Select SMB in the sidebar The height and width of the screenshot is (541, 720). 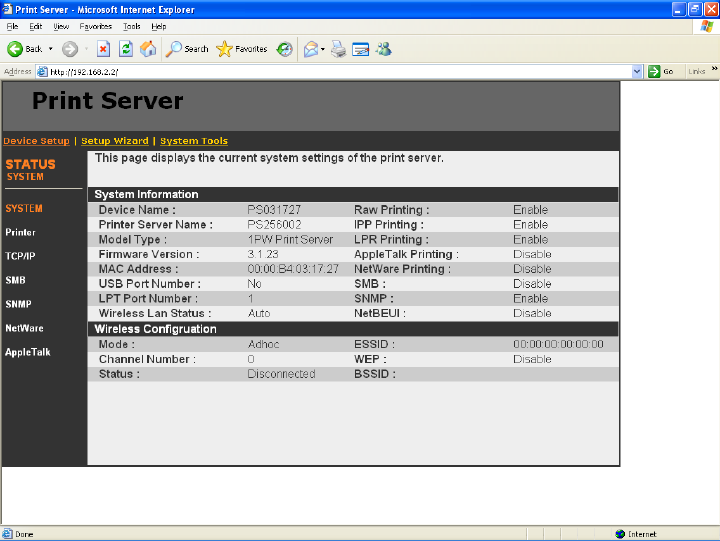15,280
